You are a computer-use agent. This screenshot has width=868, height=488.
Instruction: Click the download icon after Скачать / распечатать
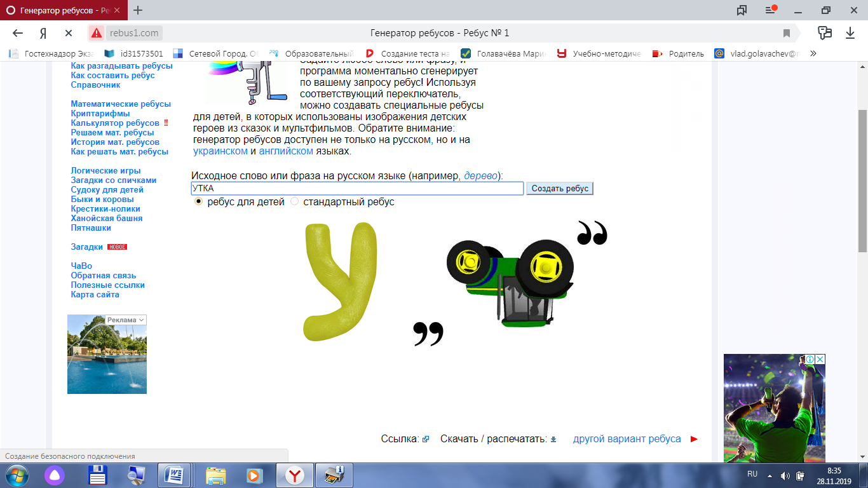coord(553,439)
